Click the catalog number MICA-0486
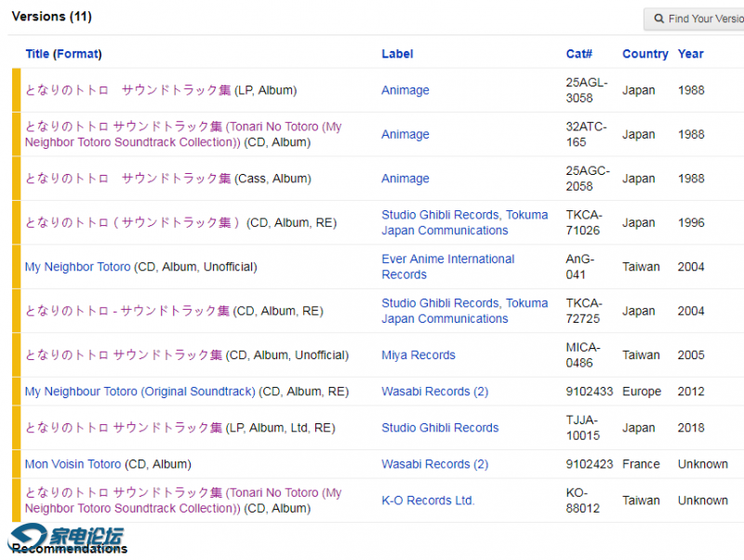744x560 pixels. click(583, 355)
